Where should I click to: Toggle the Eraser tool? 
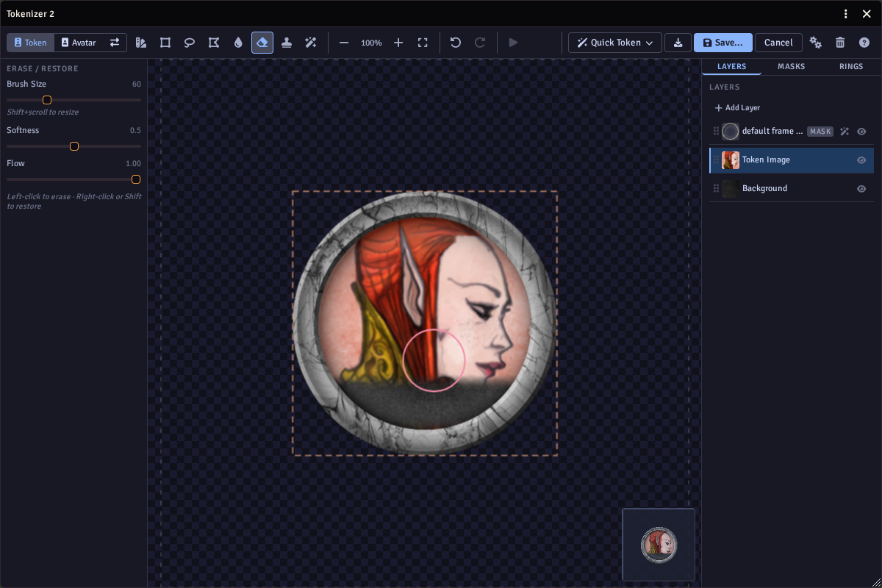coord(262,43)
